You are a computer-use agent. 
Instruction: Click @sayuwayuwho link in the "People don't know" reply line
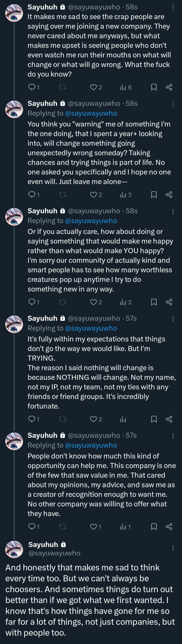(91, 445)
